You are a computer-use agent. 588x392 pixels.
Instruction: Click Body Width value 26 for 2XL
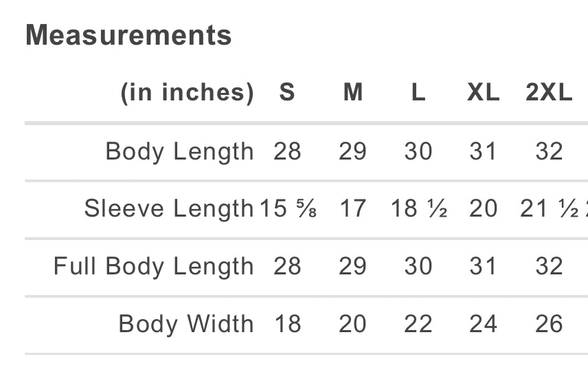[x=549, y=324]
